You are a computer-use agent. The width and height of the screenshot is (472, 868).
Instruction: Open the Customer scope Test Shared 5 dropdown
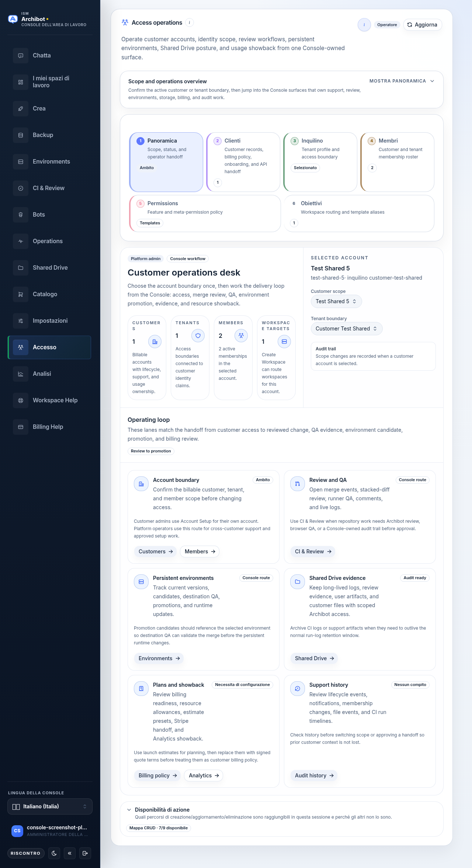[x=336, y=301]
